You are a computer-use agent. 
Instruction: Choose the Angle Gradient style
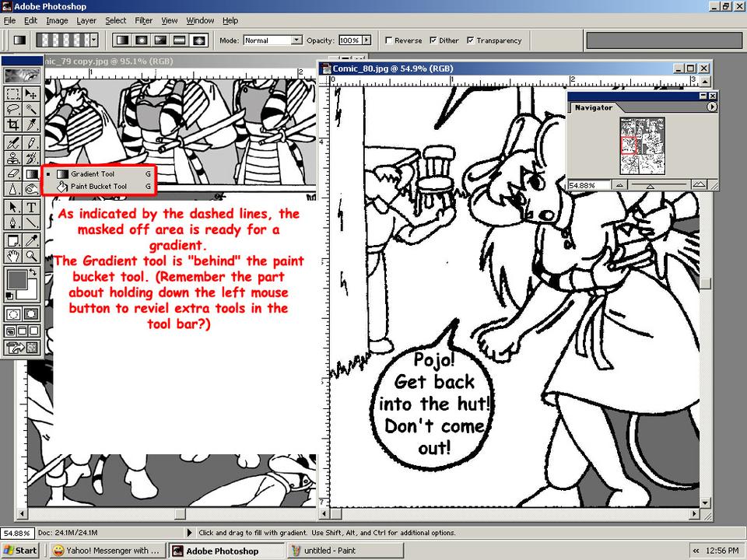click(160, 40)
